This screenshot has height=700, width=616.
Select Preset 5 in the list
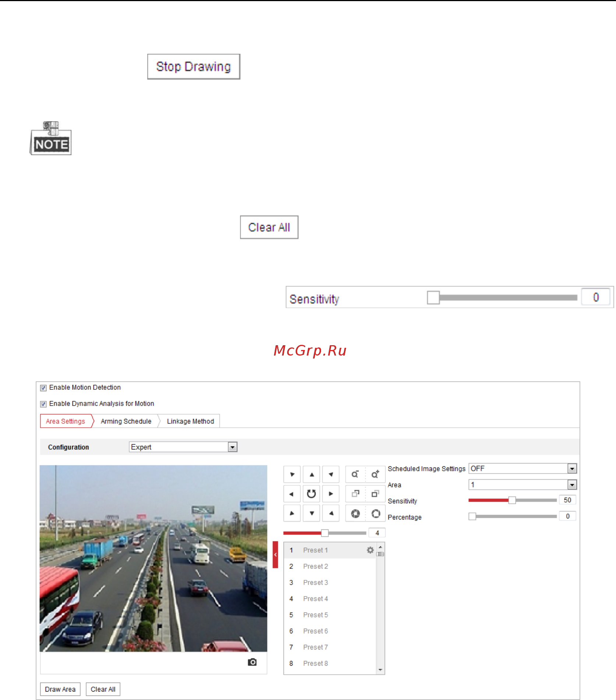point(330,615)
